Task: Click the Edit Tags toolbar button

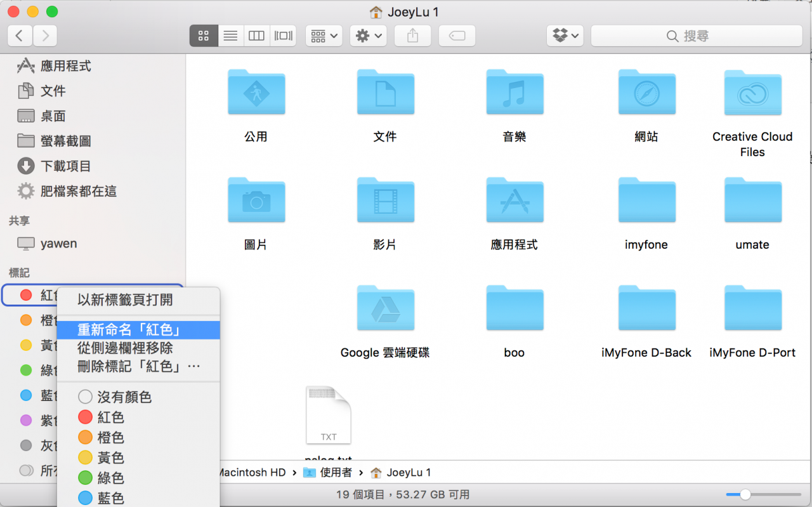Action: click(457, 36)
